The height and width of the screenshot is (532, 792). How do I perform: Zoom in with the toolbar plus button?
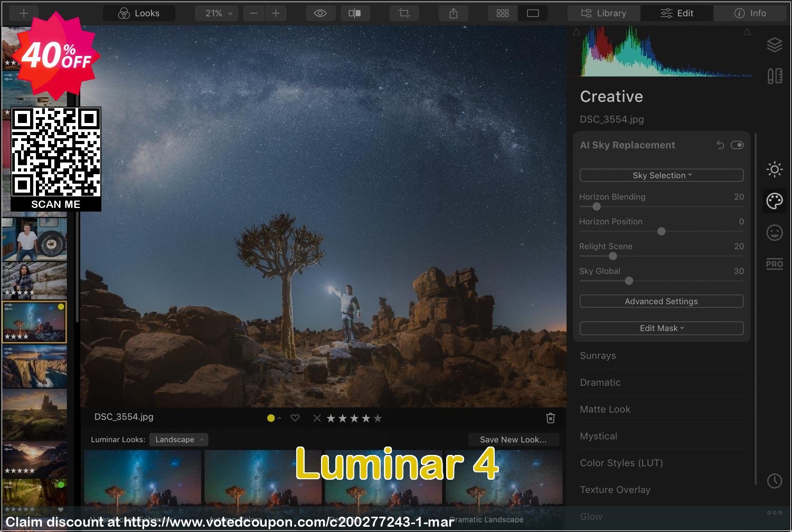click(x=276, y=13)
